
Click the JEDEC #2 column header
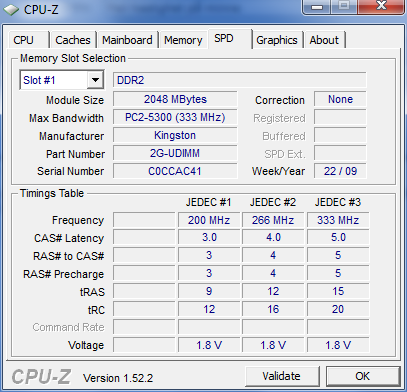point(273,202)
